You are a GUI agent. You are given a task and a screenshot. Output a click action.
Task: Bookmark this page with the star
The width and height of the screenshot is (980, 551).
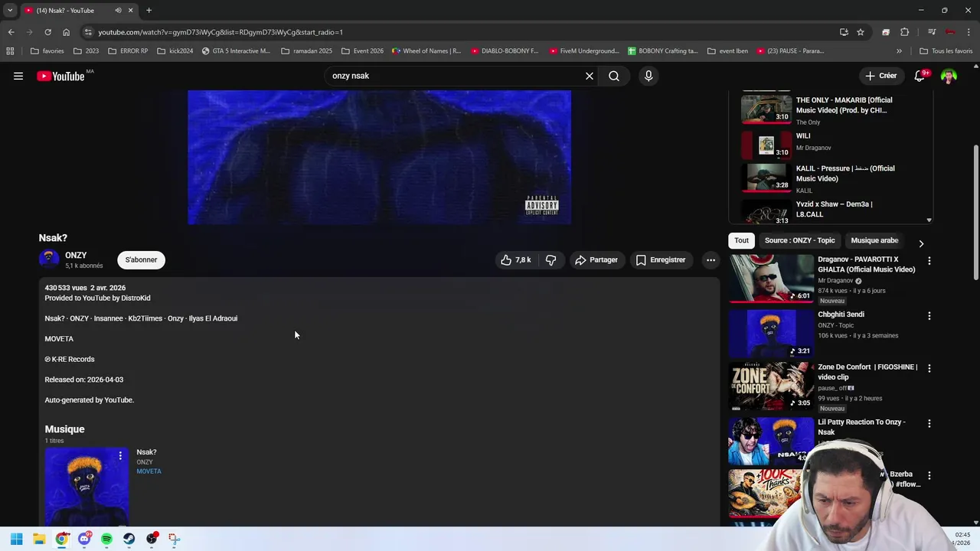point(861,32)
